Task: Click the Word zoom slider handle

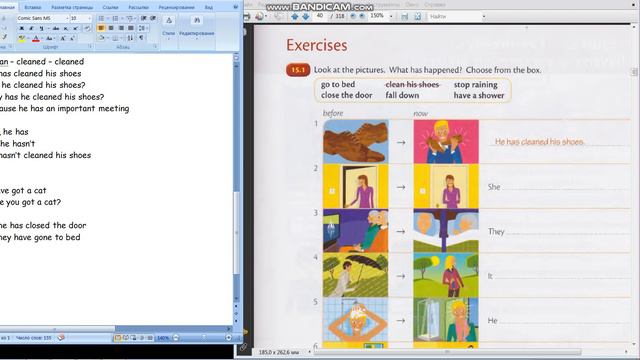Action: point(204,338)
